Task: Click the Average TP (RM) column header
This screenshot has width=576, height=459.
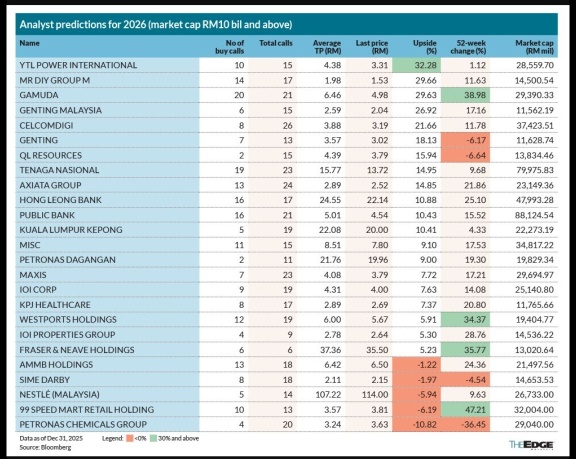Action: tap(327, 47)
